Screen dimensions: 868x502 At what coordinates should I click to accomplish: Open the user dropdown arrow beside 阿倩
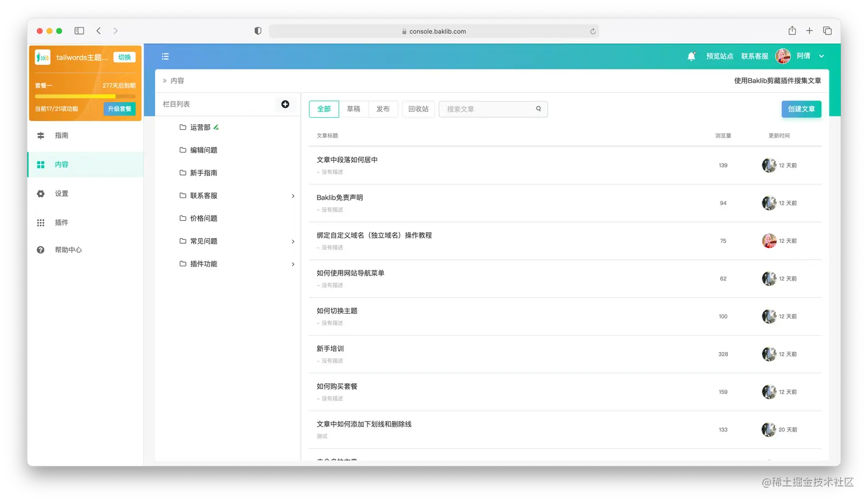pyautogui.click(x=821, y=56)
